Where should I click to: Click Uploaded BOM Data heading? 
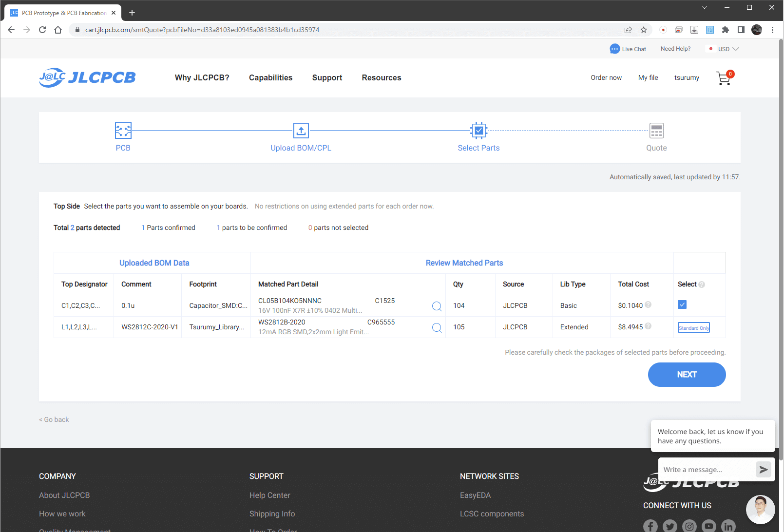154,263
